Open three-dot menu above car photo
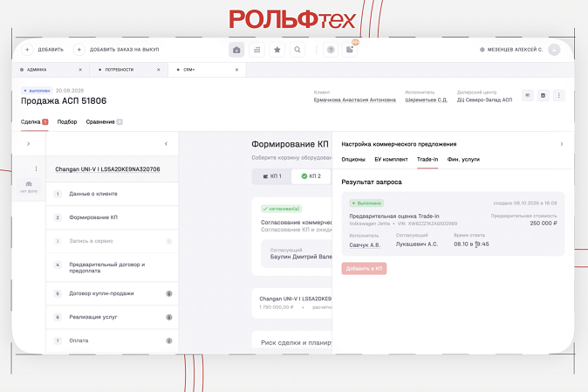This screenshot has height=392, width=588. (x=36, y=168)
